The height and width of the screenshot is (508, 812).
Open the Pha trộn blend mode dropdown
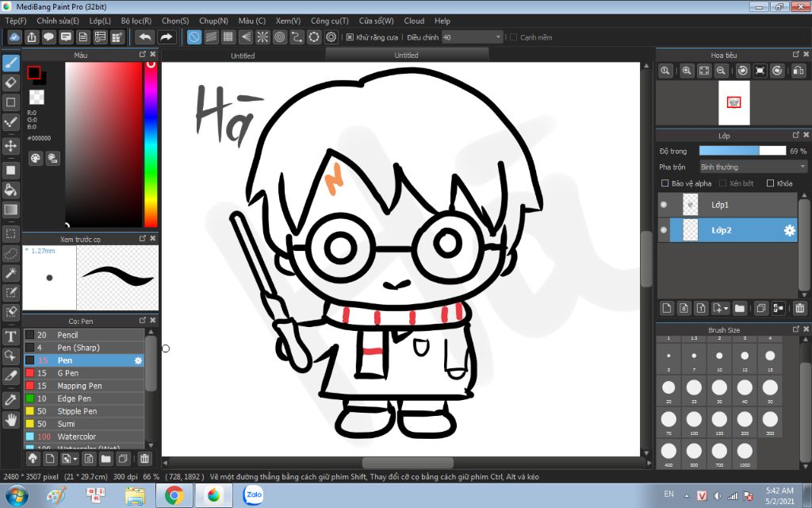pyautogui.click(x=753, y=167)
